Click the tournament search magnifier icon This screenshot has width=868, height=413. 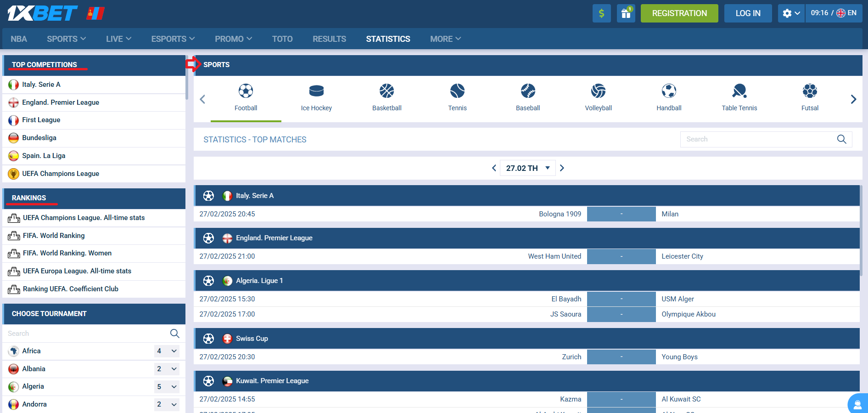coord(174,334)
